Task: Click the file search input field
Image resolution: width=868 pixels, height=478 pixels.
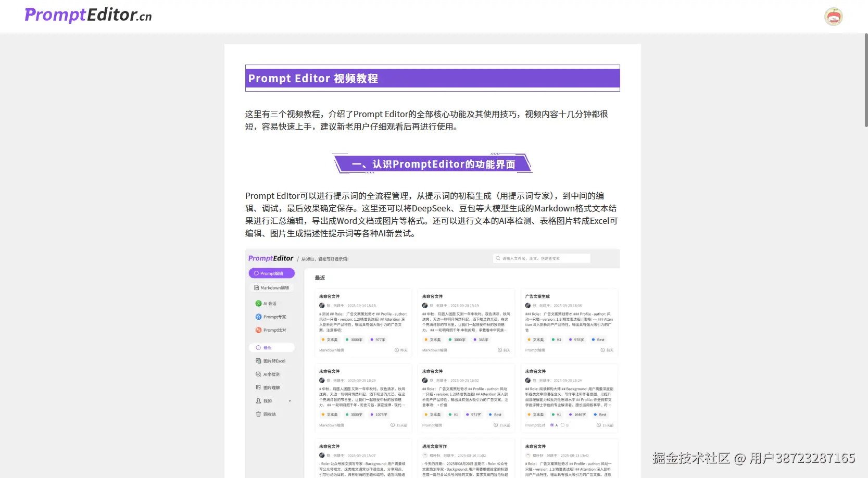Action: pyautogui.click(x=542, y=258)
